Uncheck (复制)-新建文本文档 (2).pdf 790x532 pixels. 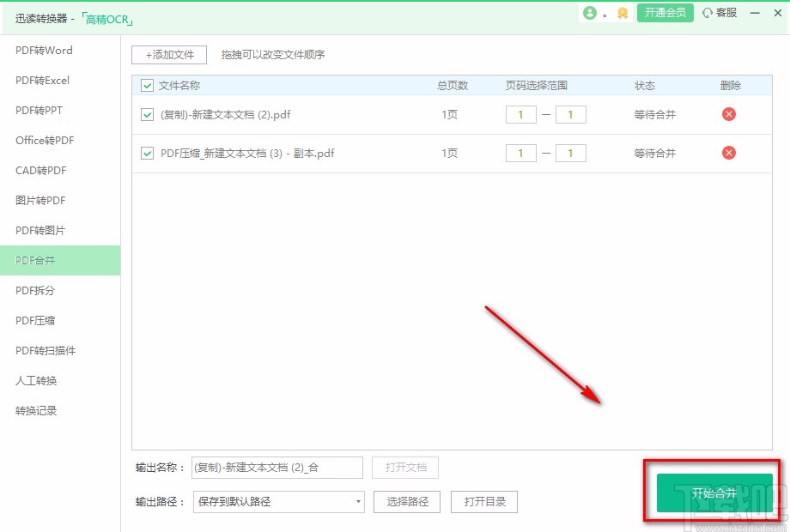point(146,114)
